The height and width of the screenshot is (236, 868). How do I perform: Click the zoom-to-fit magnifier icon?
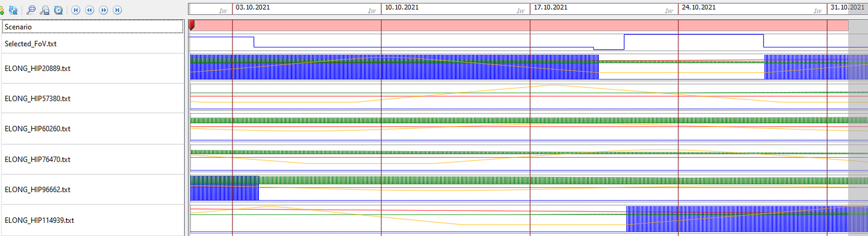(31, 10)
